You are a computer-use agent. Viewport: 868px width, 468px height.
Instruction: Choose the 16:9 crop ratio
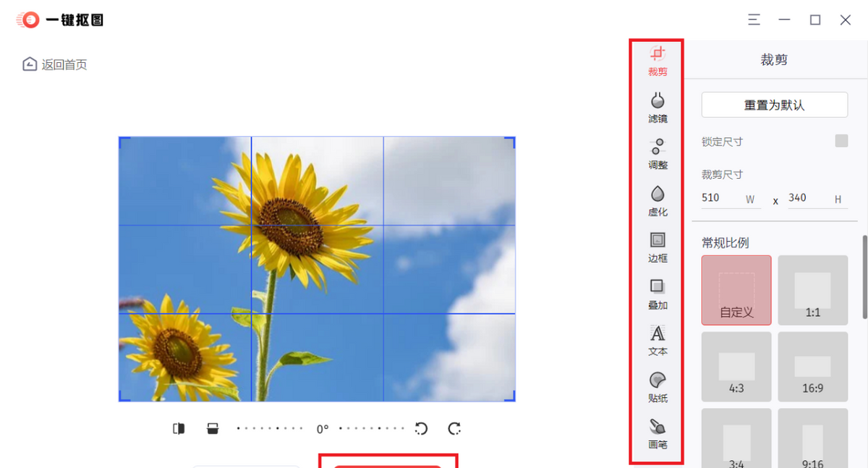[812, 366]
